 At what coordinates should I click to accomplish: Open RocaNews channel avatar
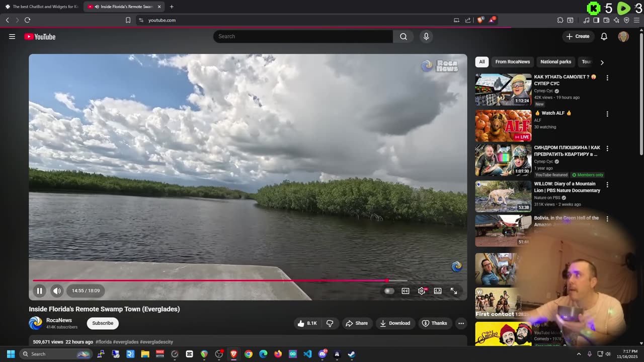(x=36, y=323)
